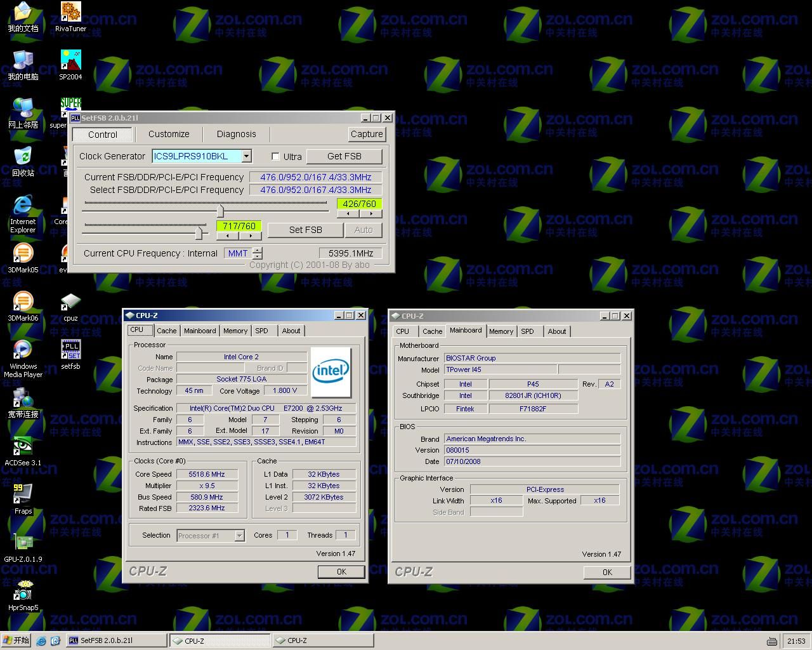Click the 717/760 green value box
The width and height of the screenshot is (812, 650).
[x=239, y=226]
